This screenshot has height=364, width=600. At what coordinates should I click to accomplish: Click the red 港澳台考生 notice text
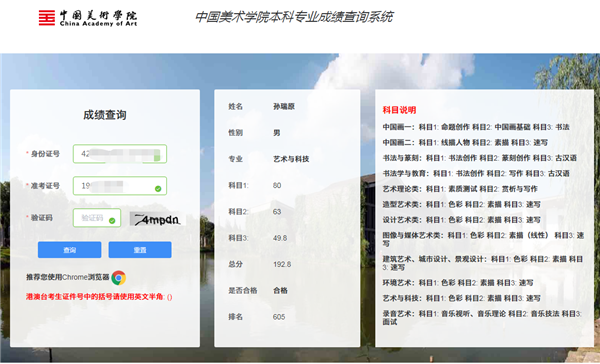coord(99,297)
